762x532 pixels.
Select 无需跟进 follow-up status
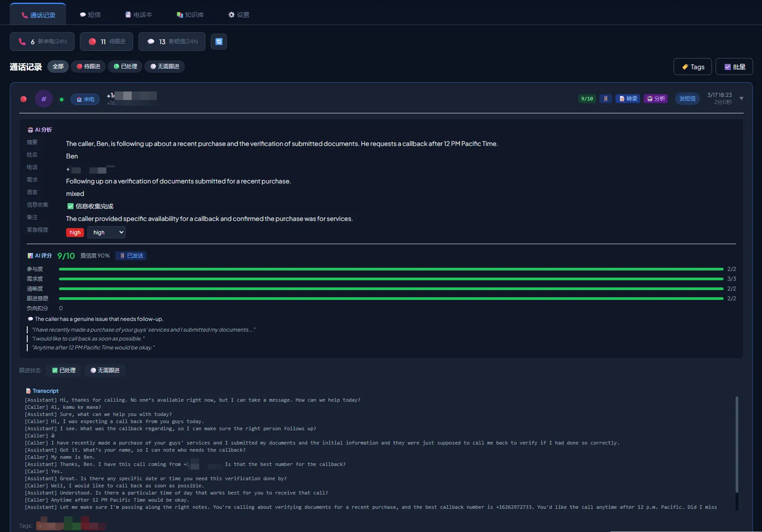click(105, 370)
